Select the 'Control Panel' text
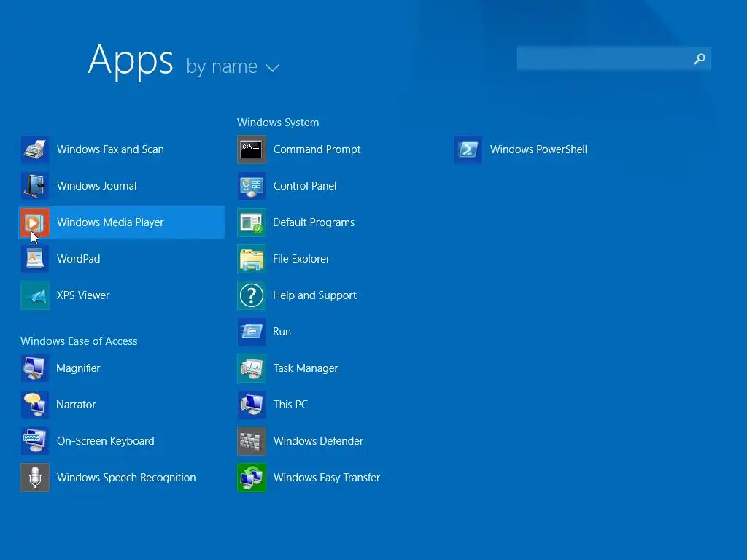 (x=305, y=186)
